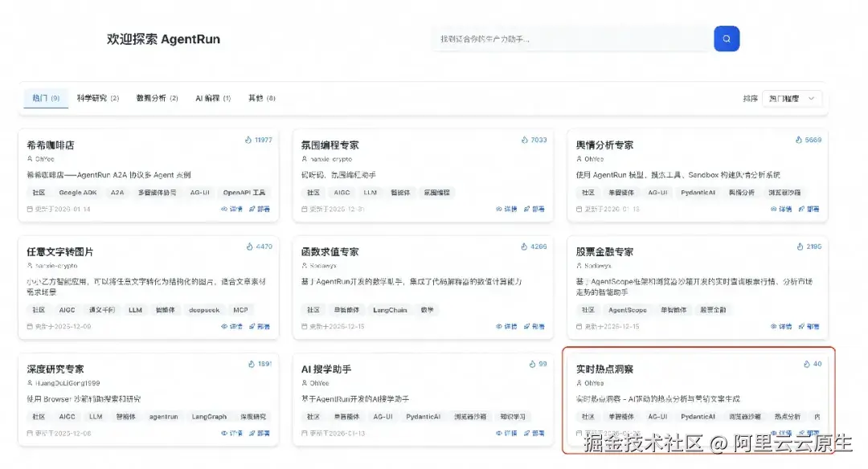Open 详情 for 希希咖啡店

[x=232, y=209]
